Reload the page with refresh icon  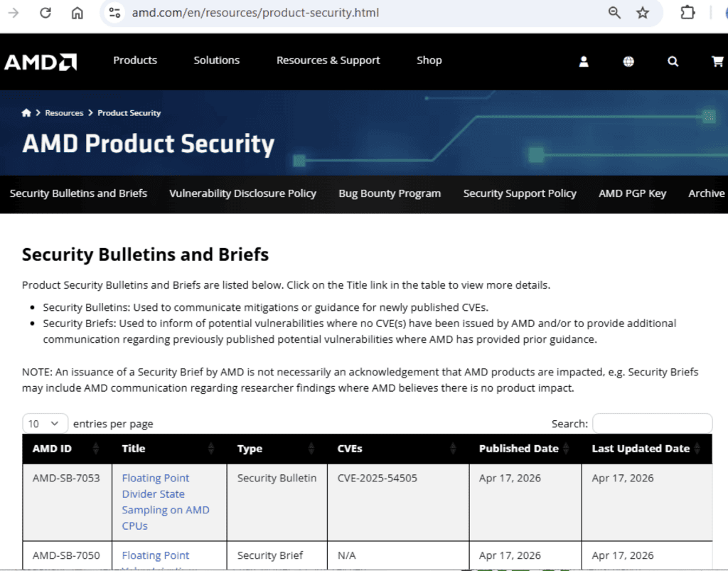(45, 13)
